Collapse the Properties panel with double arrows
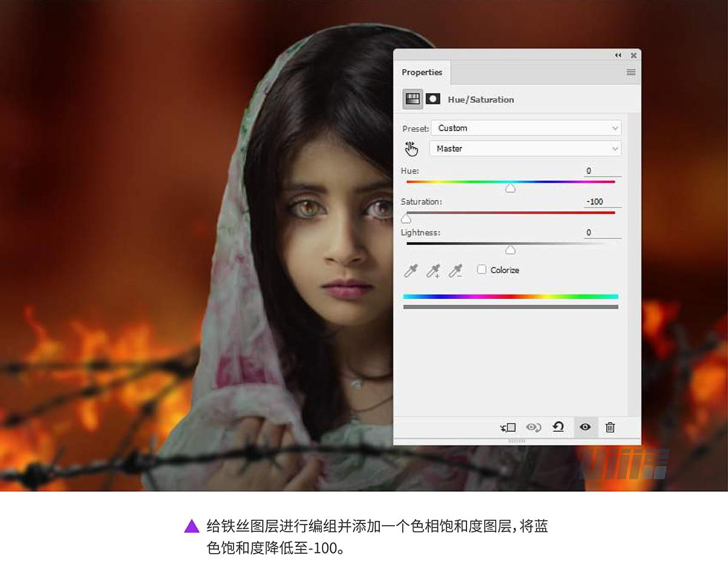 point(618,55)
